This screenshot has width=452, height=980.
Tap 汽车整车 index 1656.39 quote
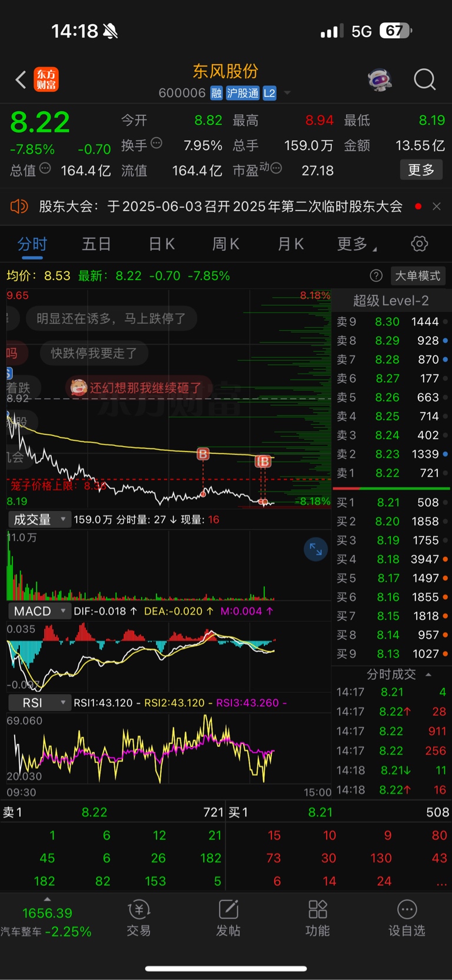click(x=46, y=922)
